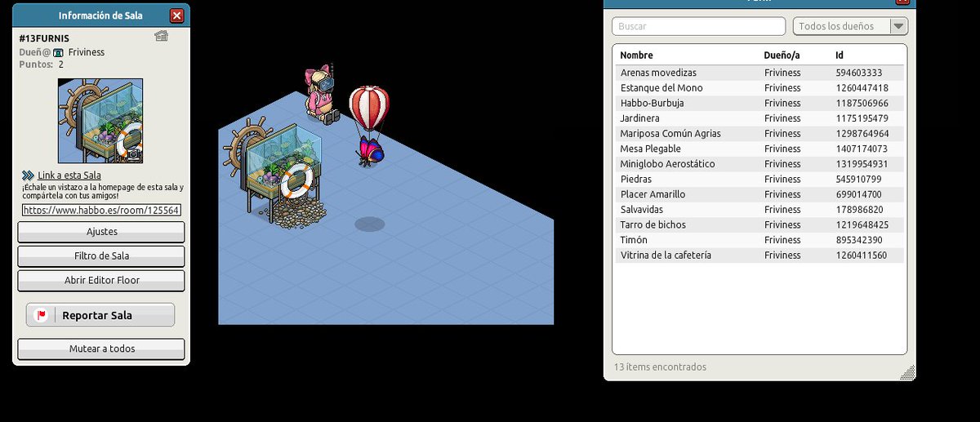
Task: Click the owner badge icon next to Friviness
Action: point(58,52)
